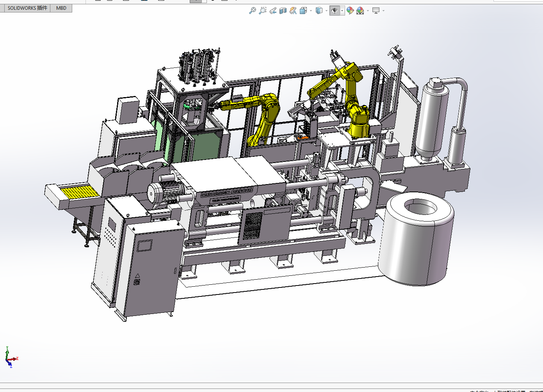Open the Hide/Show Items dropdown arrow
The width and height of the screenshot is (543, 392).
[x=342, y=11]
